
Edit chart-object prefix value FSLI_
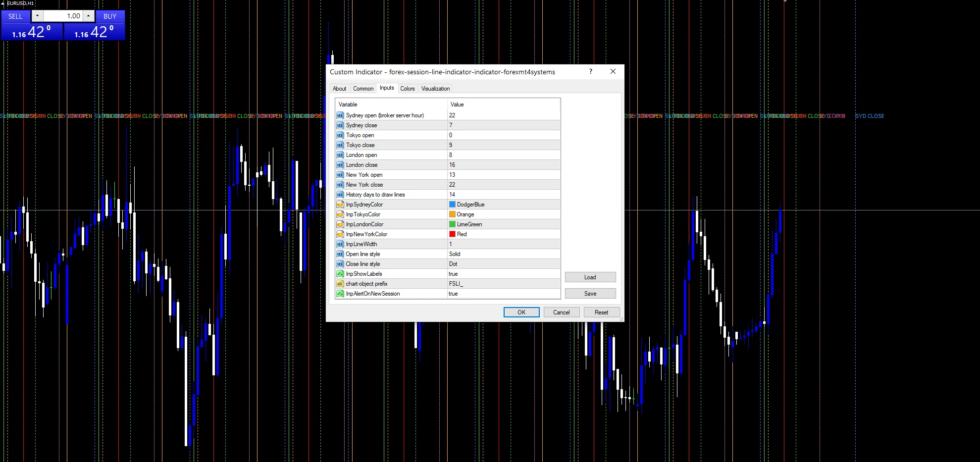504,284
